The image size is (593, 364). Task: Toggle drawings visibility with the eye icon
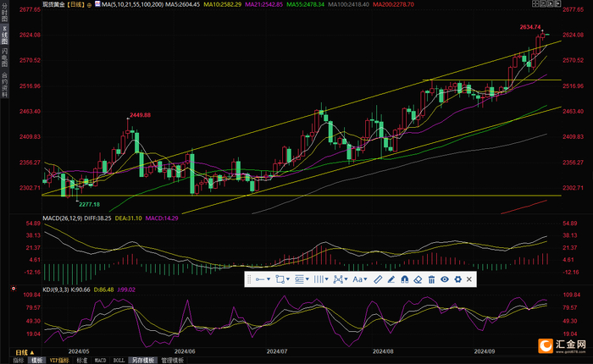445,279
